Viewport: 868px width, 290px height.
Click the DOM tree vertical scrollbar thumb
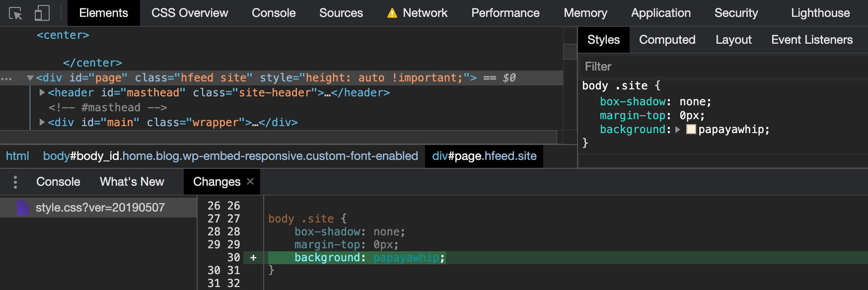click(570, 52)
